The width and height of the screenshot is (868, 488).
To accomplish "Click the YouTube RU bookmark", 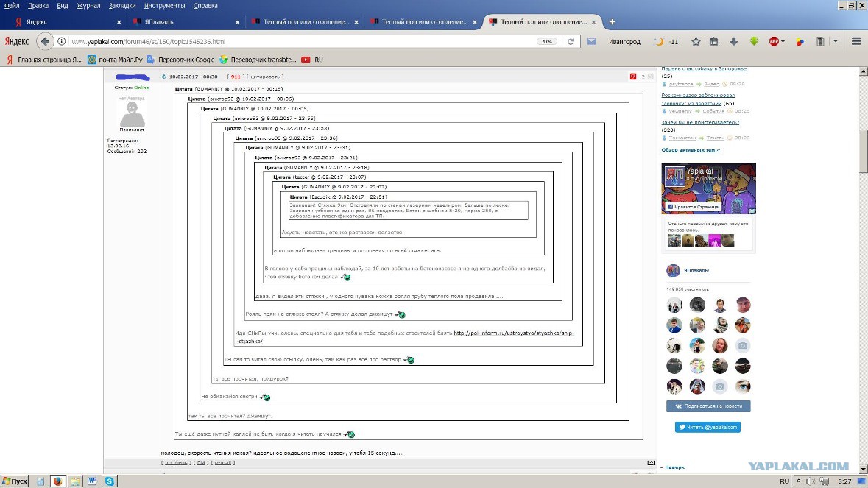I will pos(311,60).
